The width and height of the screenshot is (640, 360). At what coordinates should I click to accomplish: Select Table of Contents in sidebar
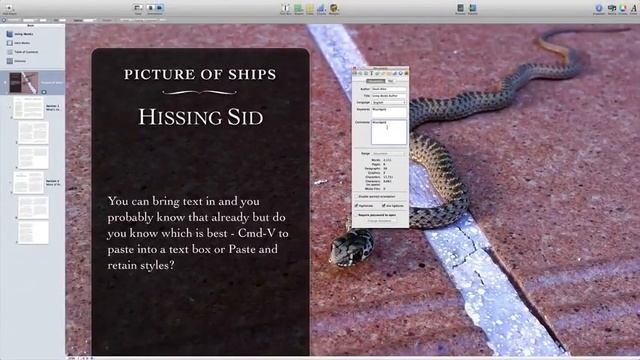coord(22,52)
